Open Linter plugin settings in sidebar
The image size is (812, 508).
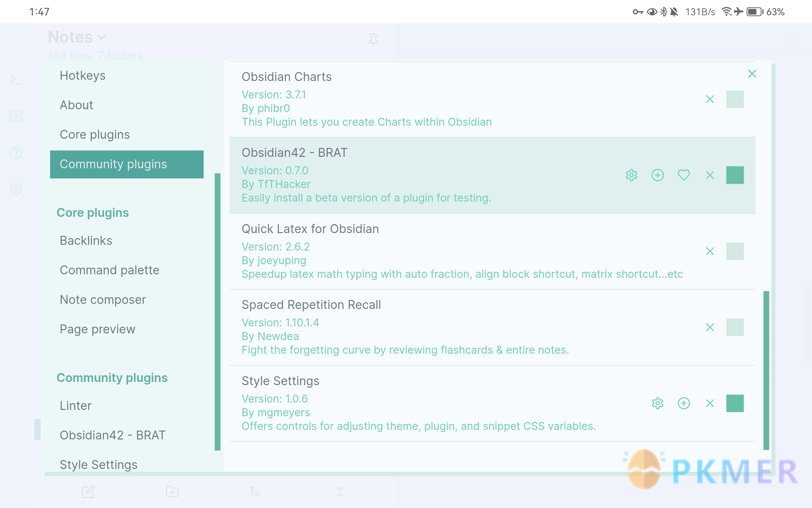point(127,406)
